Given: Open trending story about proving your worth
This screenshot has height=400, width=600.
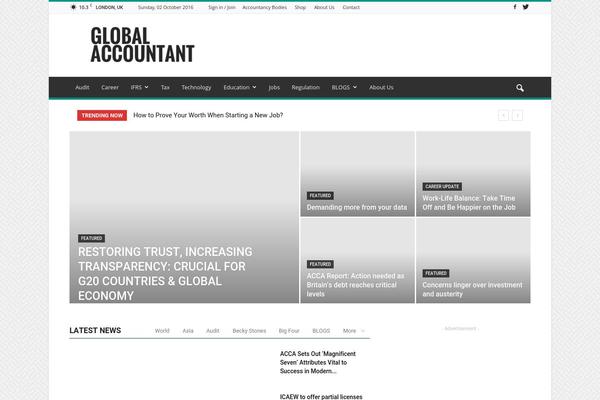Looking at the screenshot, I should click(x=208, y=115).
